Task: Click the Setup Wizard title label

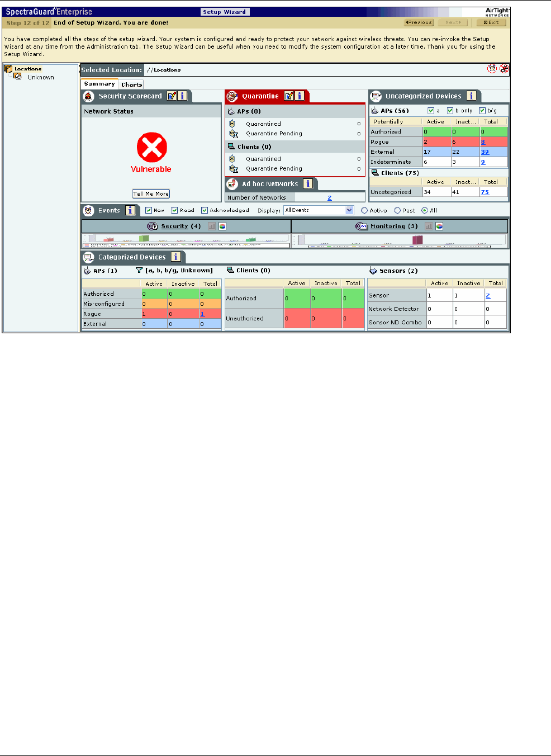Action: tap(225, 12)
